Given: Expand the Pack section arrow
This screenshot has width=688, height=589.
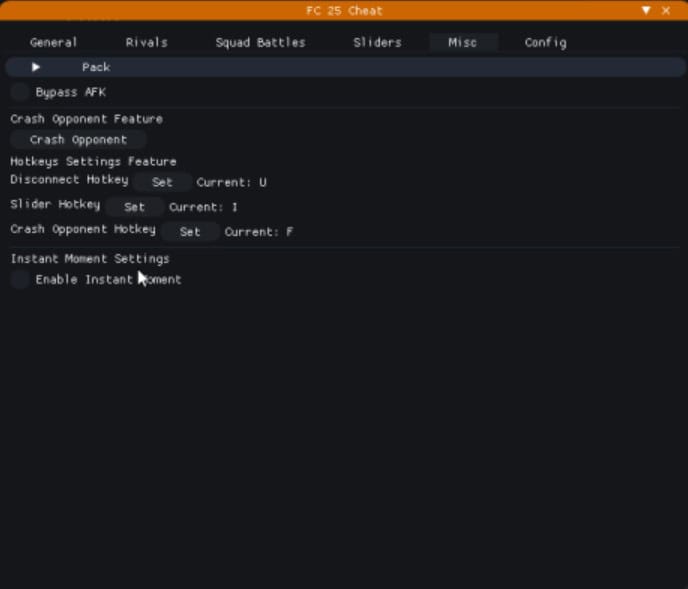Looking at the screenshot, I should pyautogui.click(x=36, y=67).
